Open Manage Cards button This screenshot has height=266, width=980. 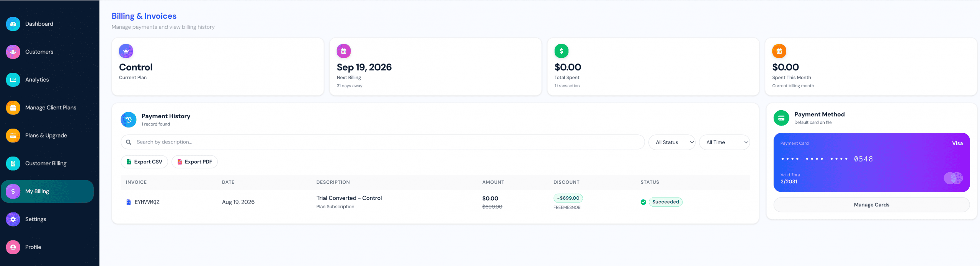(872, 205)
